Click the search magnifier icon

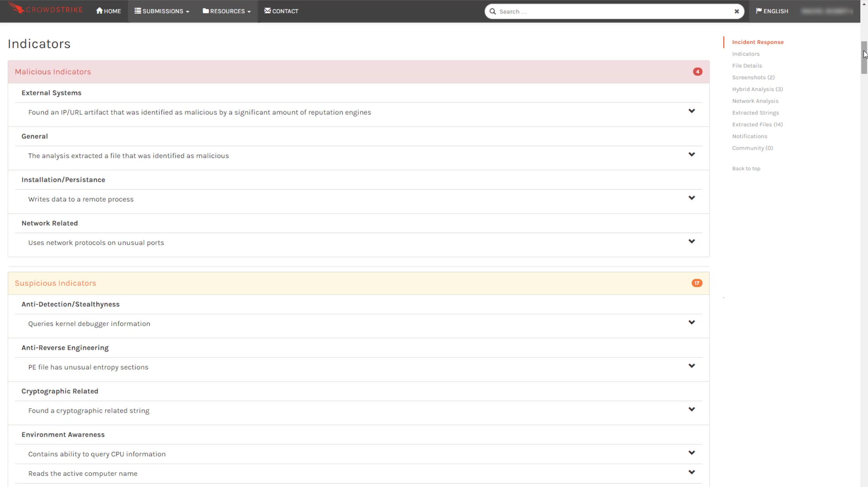492,11
